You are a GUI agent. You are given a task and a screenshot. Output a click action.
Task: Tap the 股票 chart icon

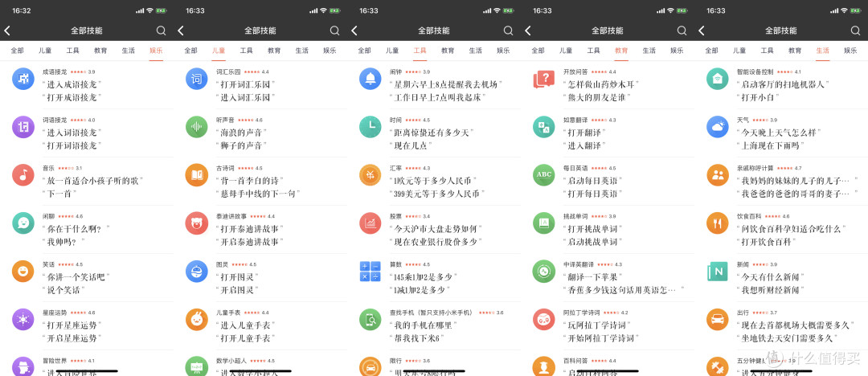(x=370, y=223)
